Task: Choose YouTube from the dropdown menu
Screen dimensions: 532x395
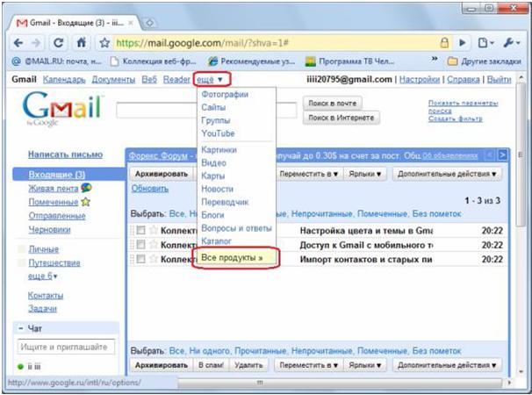Action: pyautogui.click(x=219, y=133)
